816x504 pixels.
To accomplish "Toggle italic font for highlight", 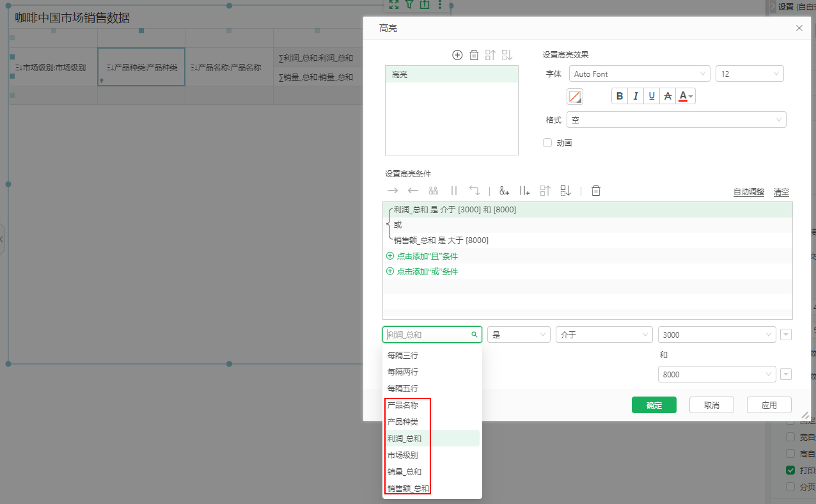I will [x=636, y=96].
